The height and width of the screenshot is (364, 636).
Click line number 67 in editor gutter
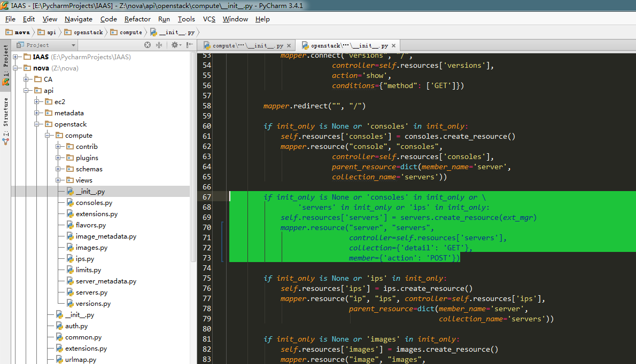coord(207,197)
